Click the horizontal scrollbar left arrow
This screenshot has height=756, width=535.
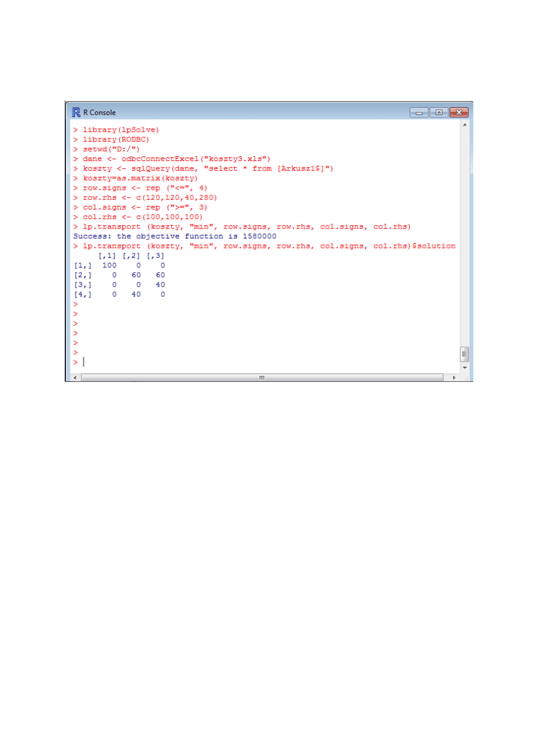[x=75, y=378]
